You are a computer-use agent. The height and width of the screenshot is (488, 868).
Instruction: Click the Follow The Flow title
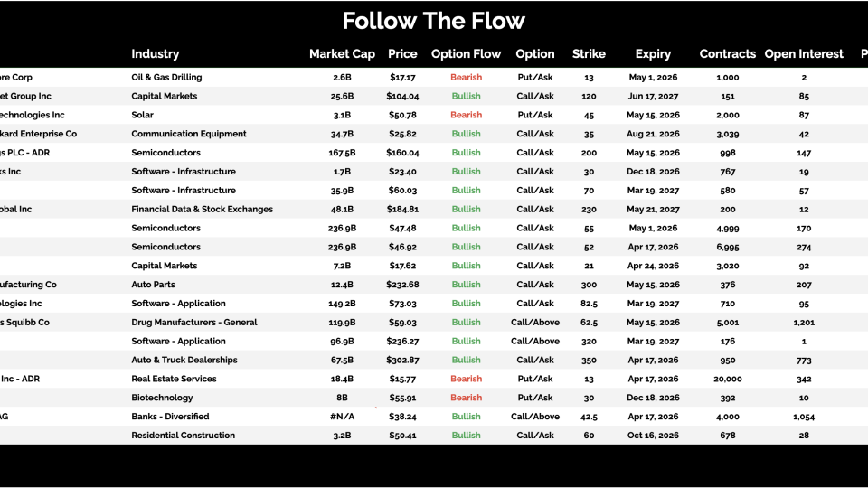coord(434,21)
